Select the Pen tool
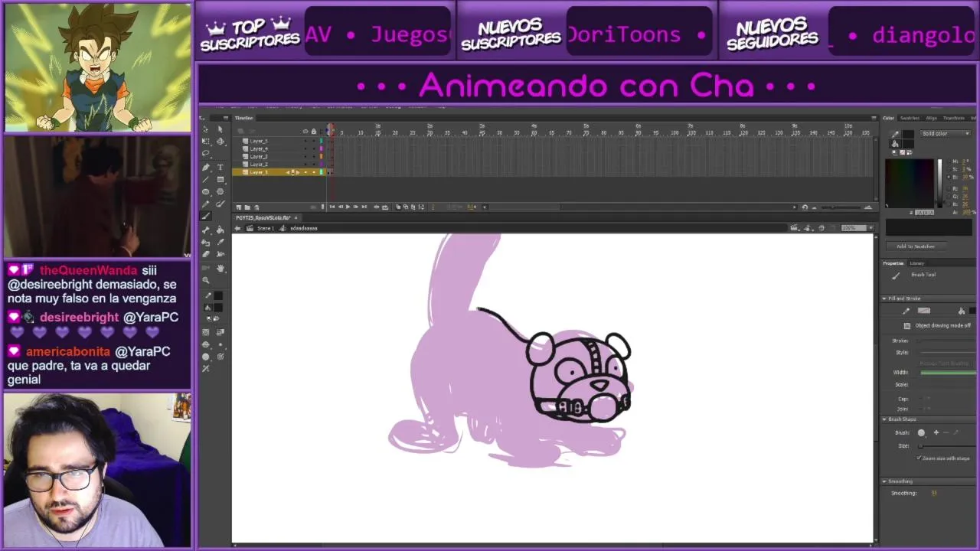 (x=205, y=168)
